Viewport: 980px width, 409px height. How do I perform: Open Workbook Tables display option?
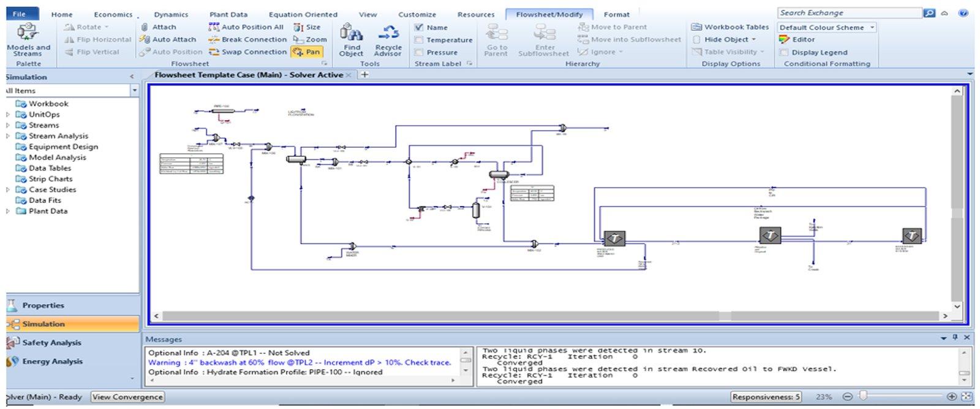(729, 27)
